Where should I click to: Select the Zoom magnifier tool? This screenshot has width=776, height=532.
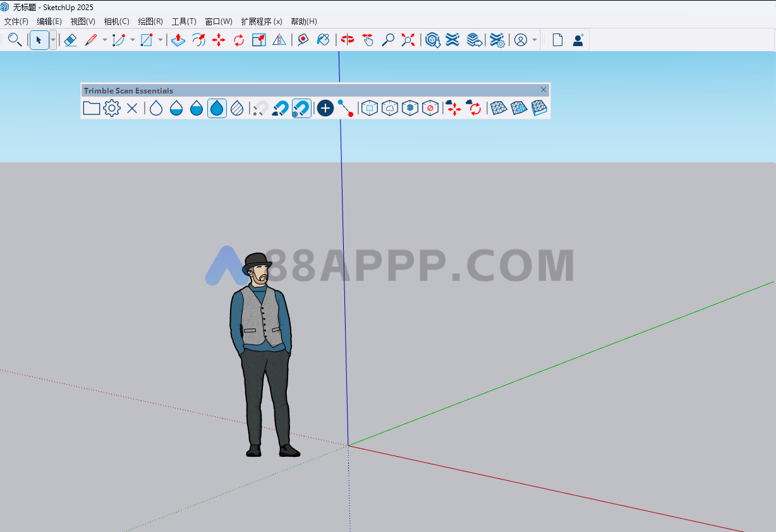click(x=388, y=40)
